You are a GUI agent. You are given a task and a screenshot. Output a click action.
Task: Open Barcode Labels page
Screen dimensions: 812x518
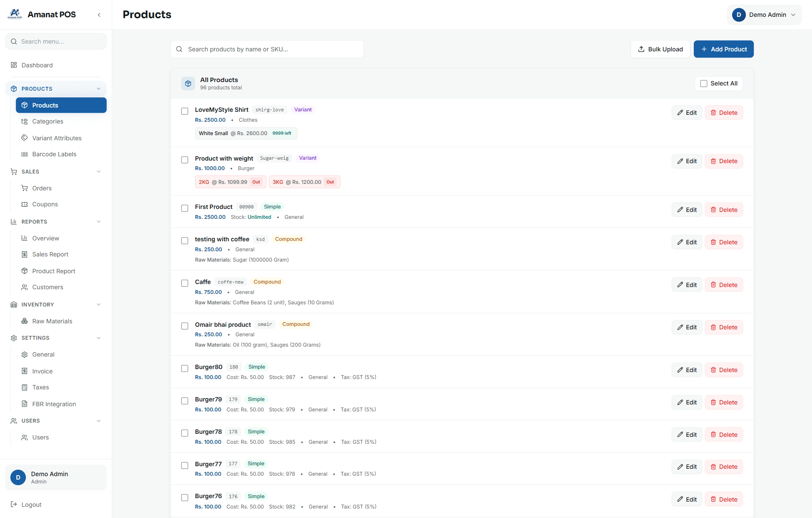[61, 154]
